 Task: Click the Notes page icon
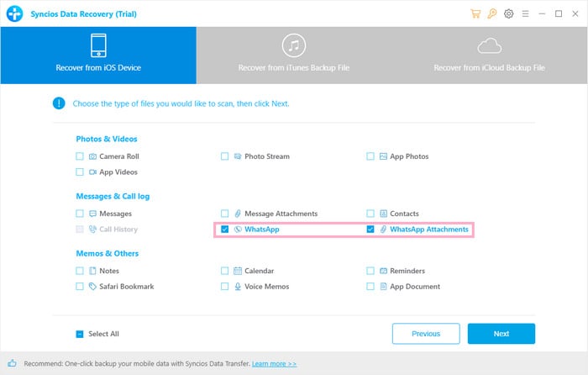coord(92,271)
